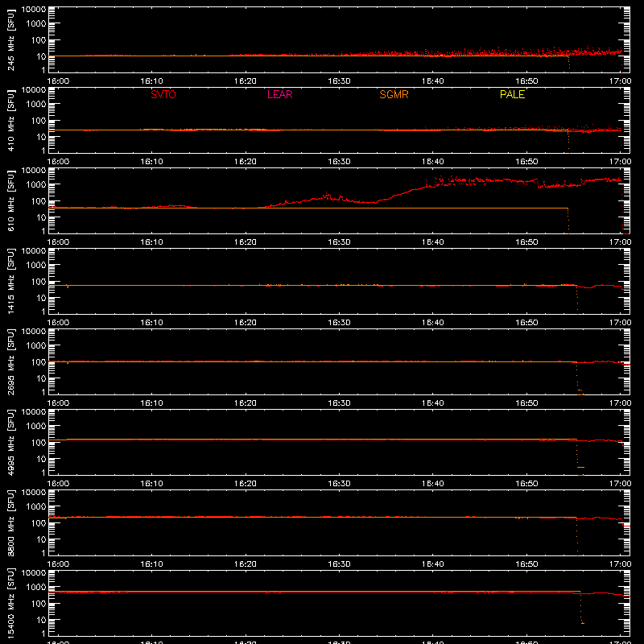Screen dimensions: 644x644
Task: Click 16:30 on the 245 MHz time axis
Action: click(339, 81)
